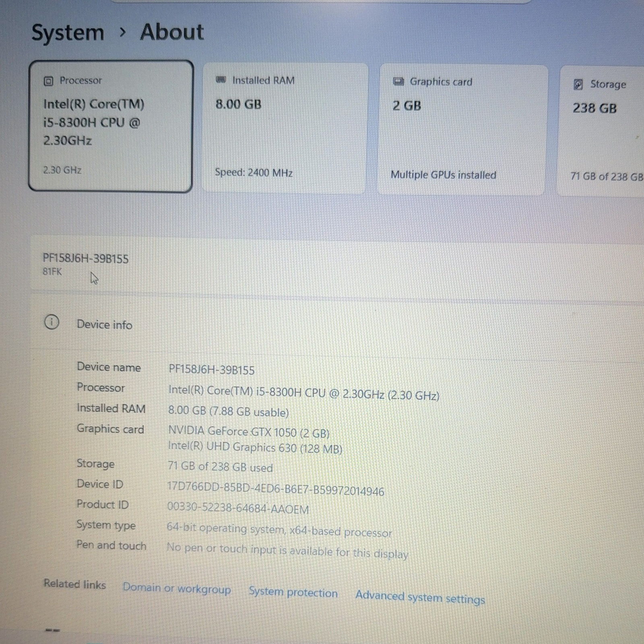This screenshot has height=644, width=644.
Task: Select Device name value in Device info
Action: (212, 370)
